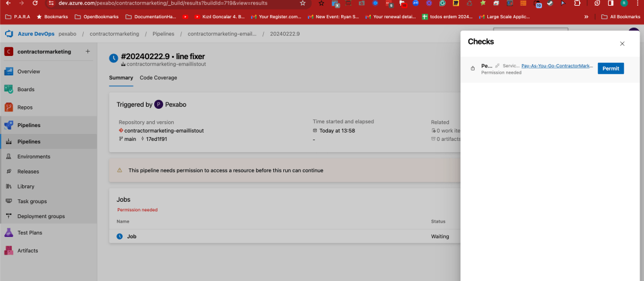
Task: Click the contractormarketing project tile icon
Action: pyautogui.click(x=9, y=52)
